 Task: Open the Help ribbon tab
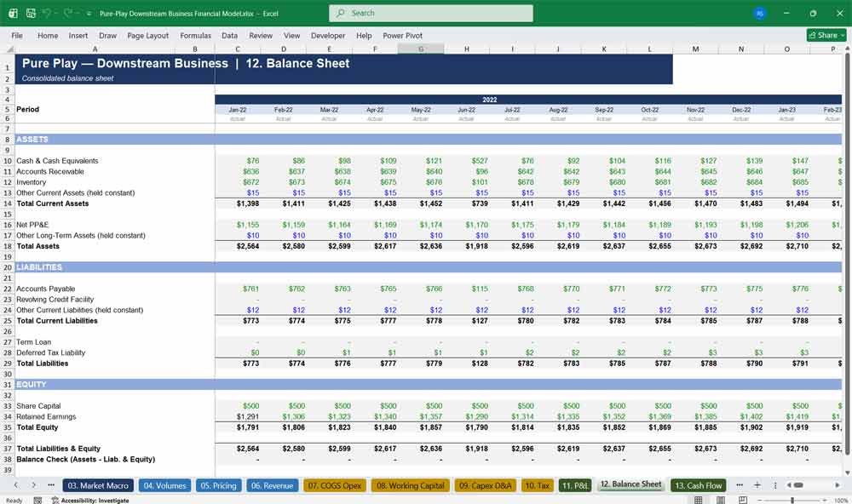click(364, 35)
